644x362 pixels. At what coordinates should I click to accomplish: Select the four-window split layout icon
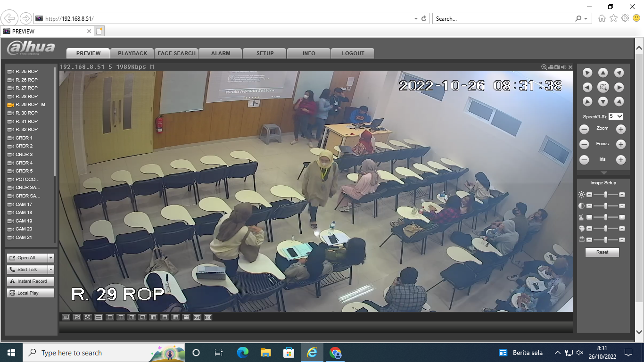tap(121, 317)
